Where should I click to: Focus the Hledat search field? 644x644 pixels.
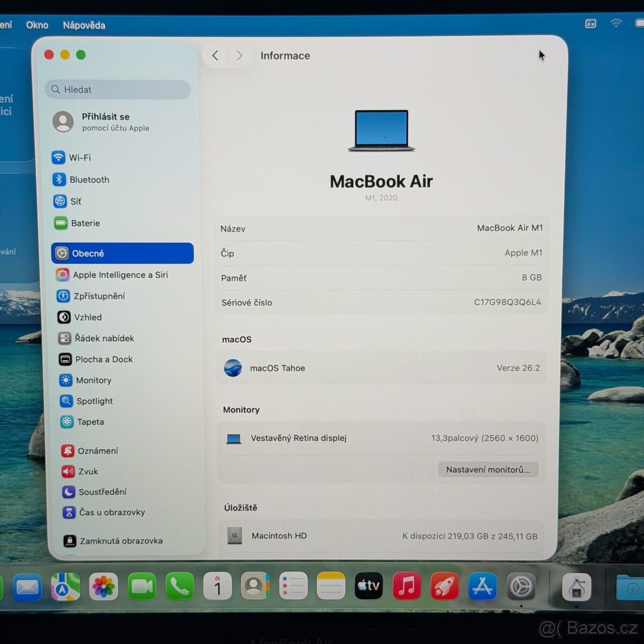click(x=118, y=90)
